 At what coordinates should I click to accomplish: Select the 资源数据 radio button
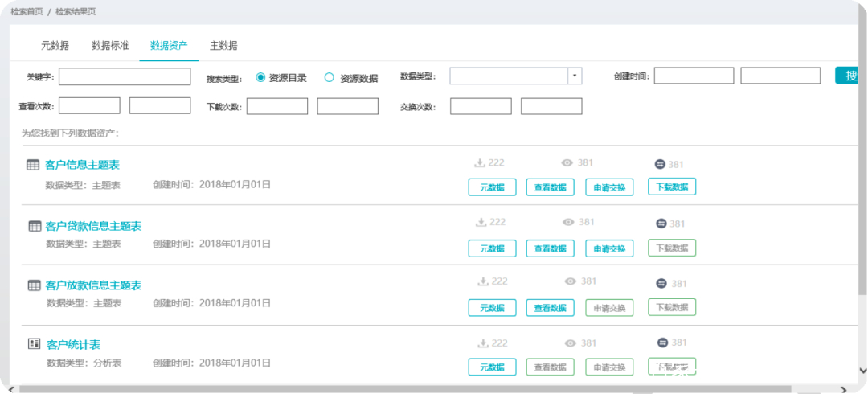coord(329,77)
